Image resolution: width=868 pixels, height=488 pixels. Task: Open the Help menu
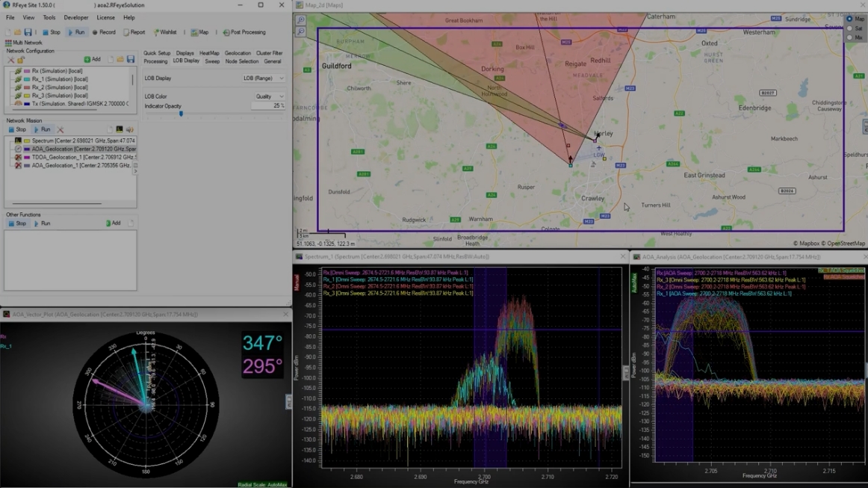coord(129,18)
